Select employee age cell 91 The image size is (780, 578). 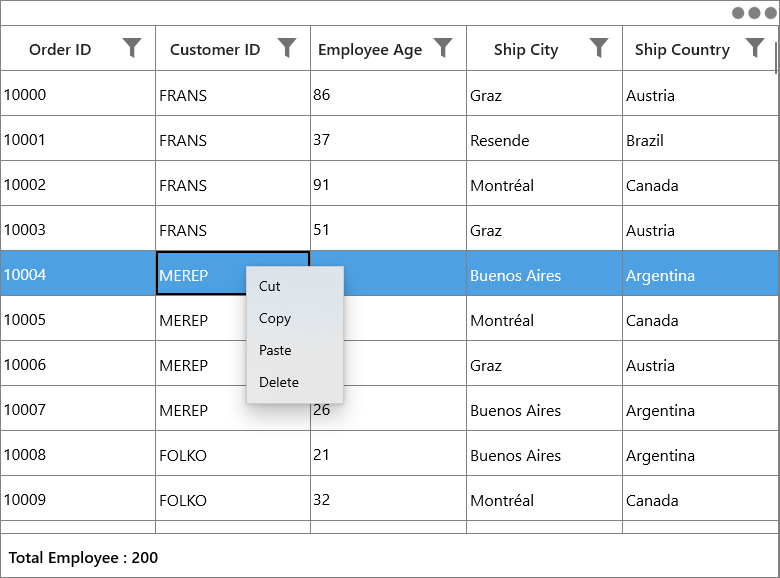[389, 184]
